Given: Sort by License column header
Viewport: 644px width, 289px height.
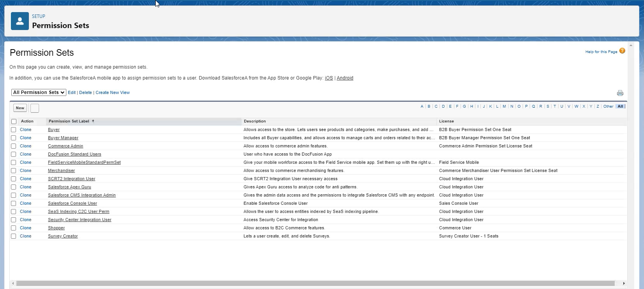Looking at the screenshot, I should (x=446, y=121).
